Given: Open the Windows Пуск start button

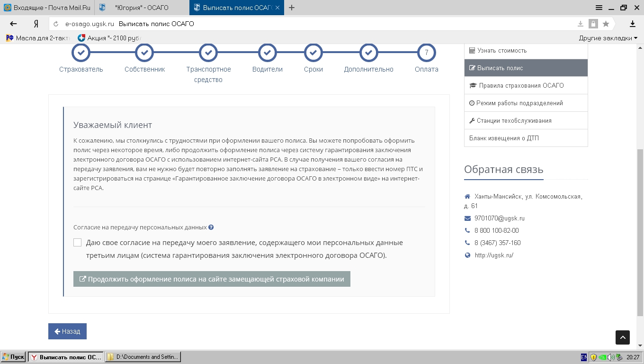Looking at the screenshot, I should tap(13, 357).
